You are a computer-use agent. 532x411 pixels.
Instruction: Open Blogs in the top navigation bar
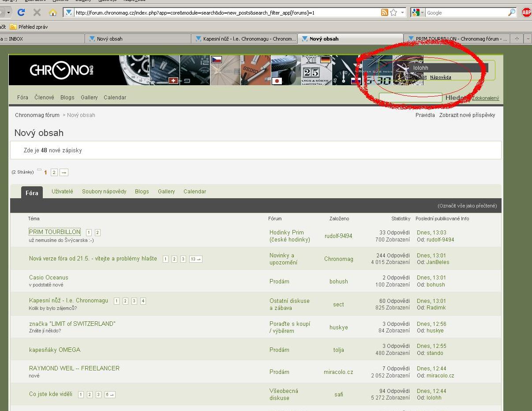[x=67, y=98]
